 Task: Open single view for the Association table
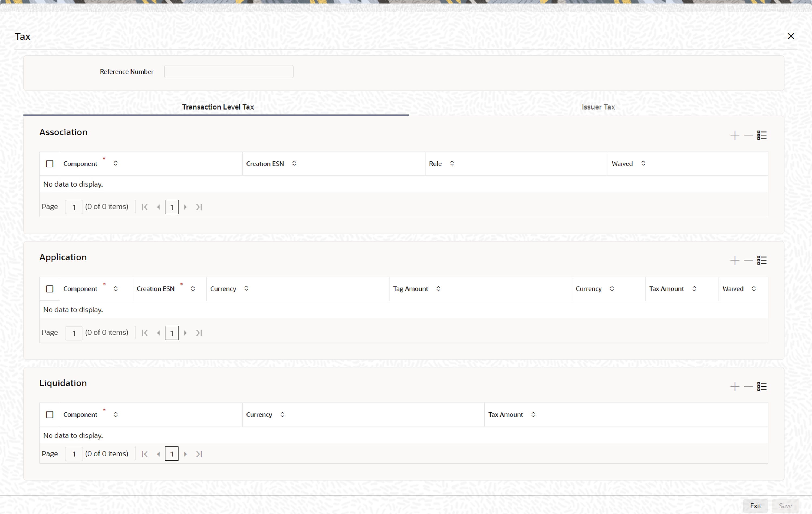(x=761, y=135)
